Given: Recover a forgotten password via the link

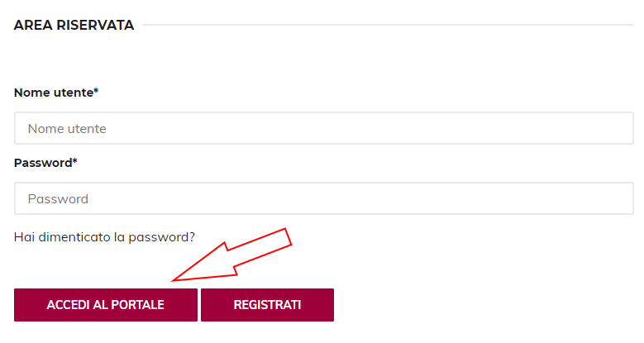Looking at the screenshot, I should pyautogui.click(x=104, y=237).
